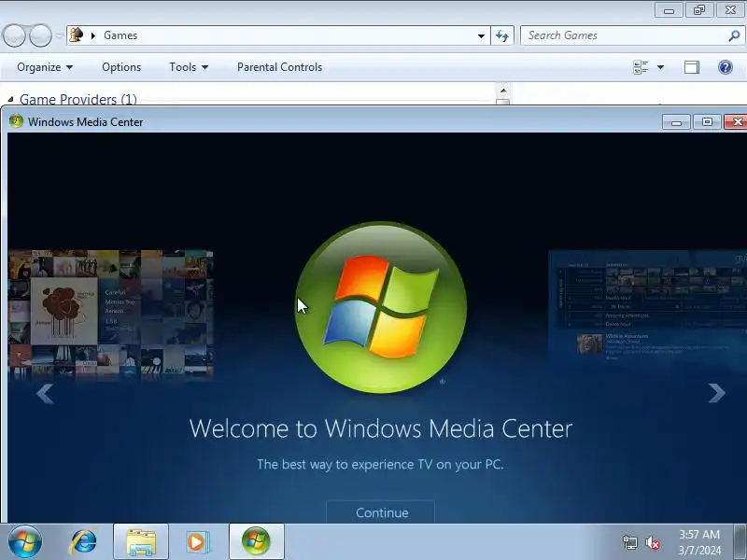Open Parental Controls in Games window

click(x=279, y=67)
